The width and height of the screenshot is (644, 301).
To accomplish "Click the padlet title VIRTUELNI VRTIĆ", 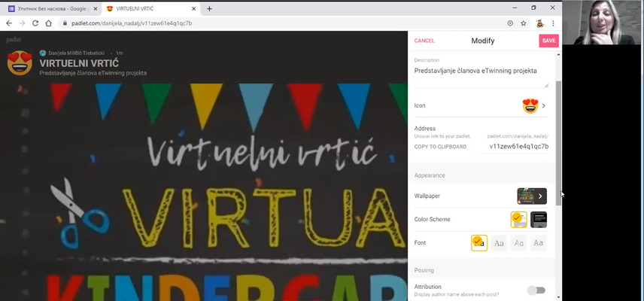I will pos(79,63).
